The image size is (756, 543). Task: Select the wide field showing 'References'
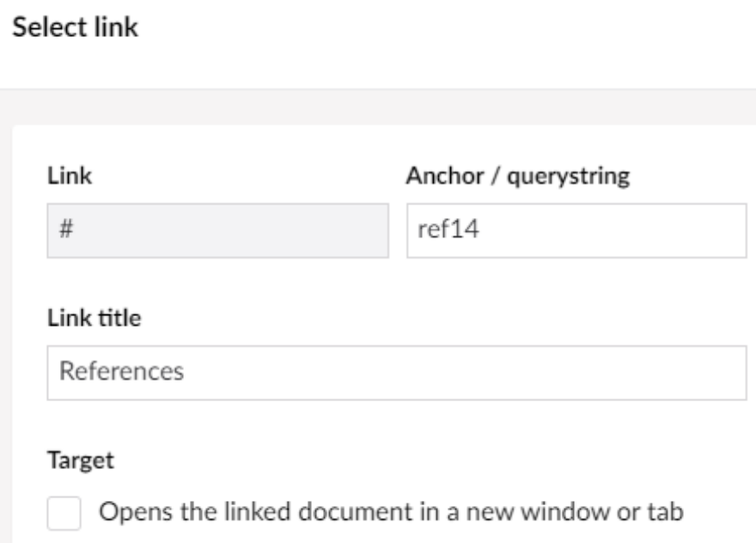pos(396,373)
